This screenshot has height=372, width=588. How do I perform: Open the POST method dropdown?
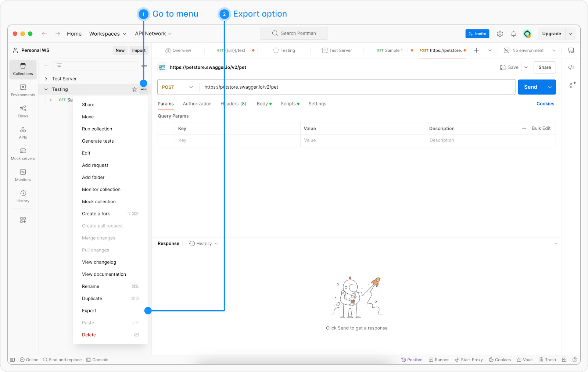point(178,87)
